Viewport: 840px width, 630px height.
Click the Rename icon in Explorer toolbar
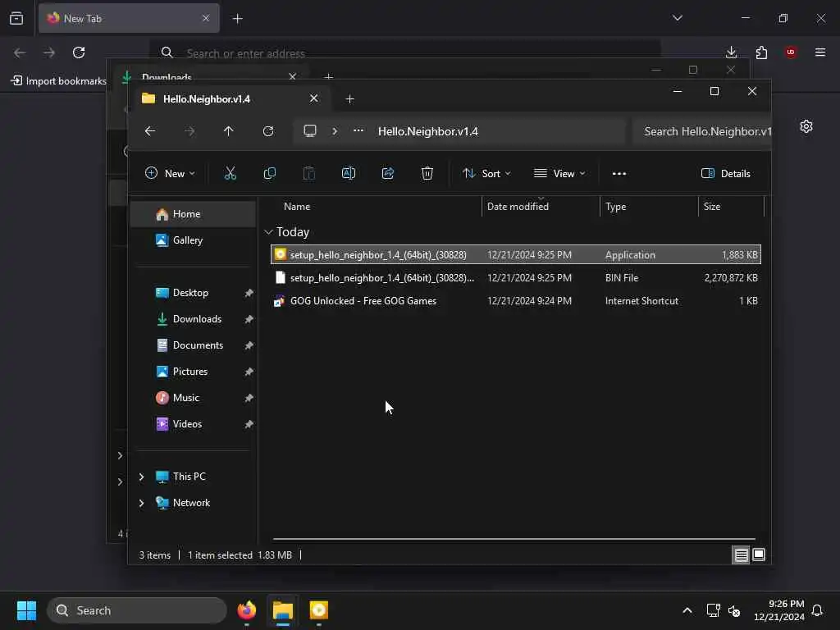(348, 173)
